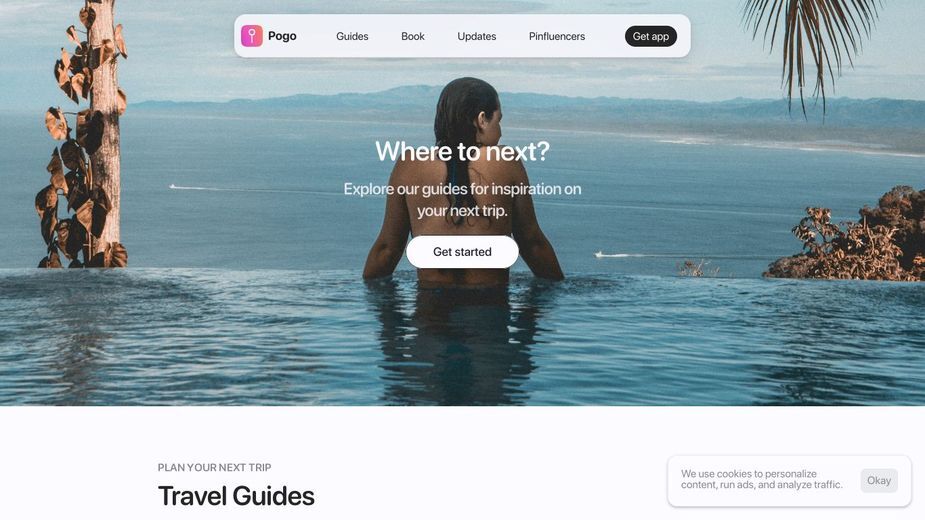Click the 'Where to next?' headline
The height and width of the screenshot is (520, 925).
(462, 152)
